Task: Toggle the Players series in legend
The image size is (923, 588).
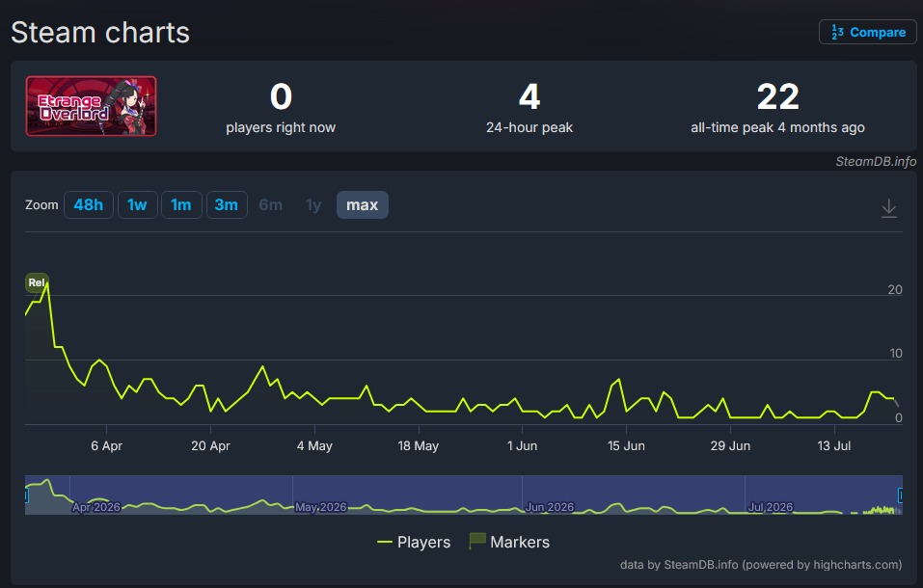Action: (x=414, y=542)
